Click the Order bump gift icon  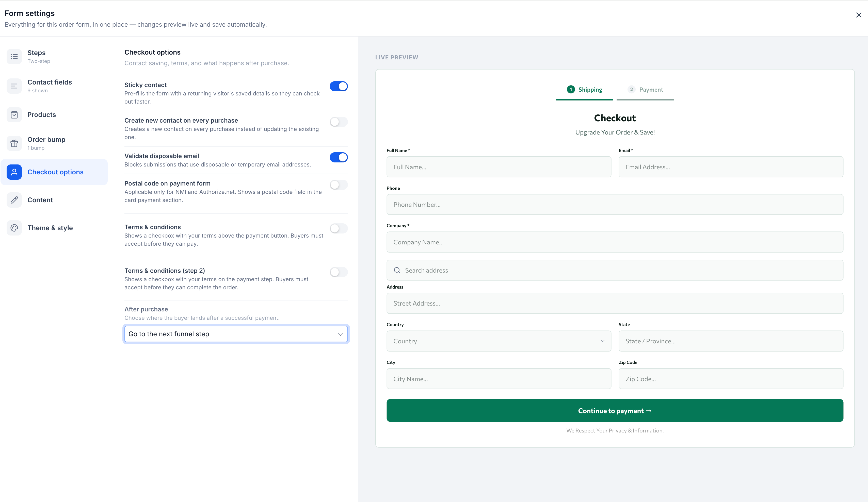tap(14, 143)
